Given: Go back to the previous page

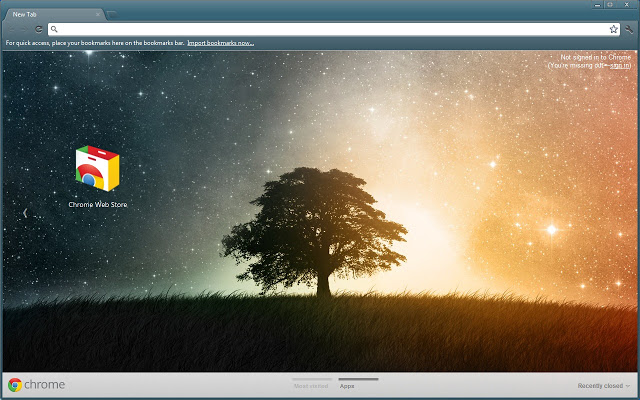Looking at the screenshot, I should pyautogui.click(x=10, y=29).
